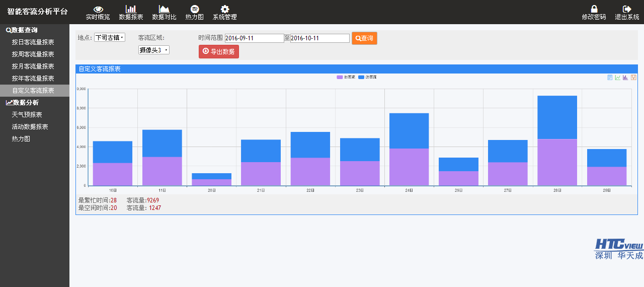644x287 pixels.
Task: Switch chart to bar chart view
Action: (x=625, y=78)
